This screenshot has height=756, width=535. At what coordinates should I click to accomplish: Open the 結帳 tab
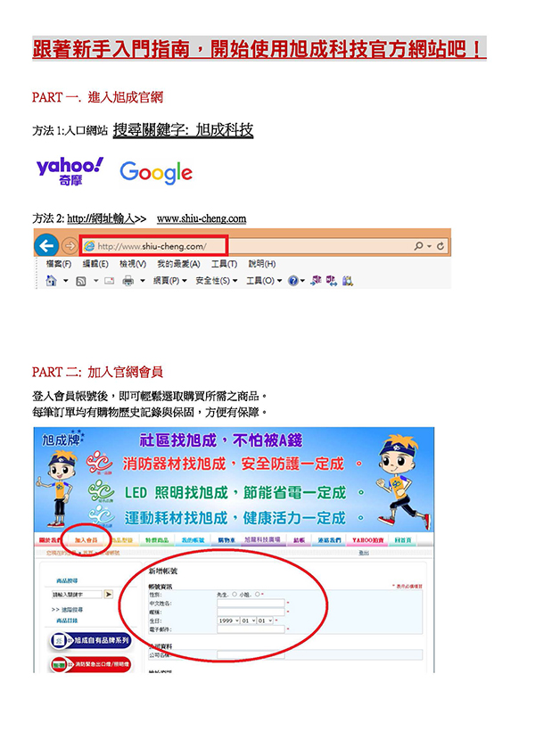pyautogui.click(x=299, y=540)
